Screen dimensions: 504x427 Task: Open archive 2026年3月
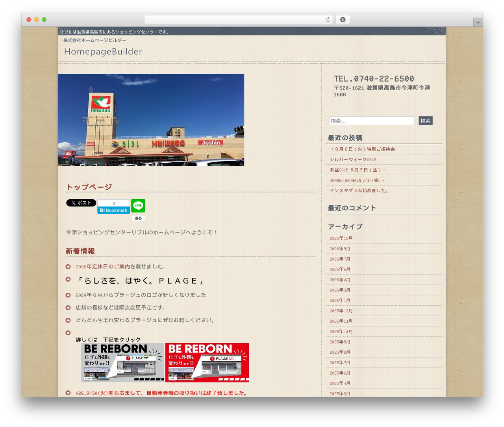340,290
